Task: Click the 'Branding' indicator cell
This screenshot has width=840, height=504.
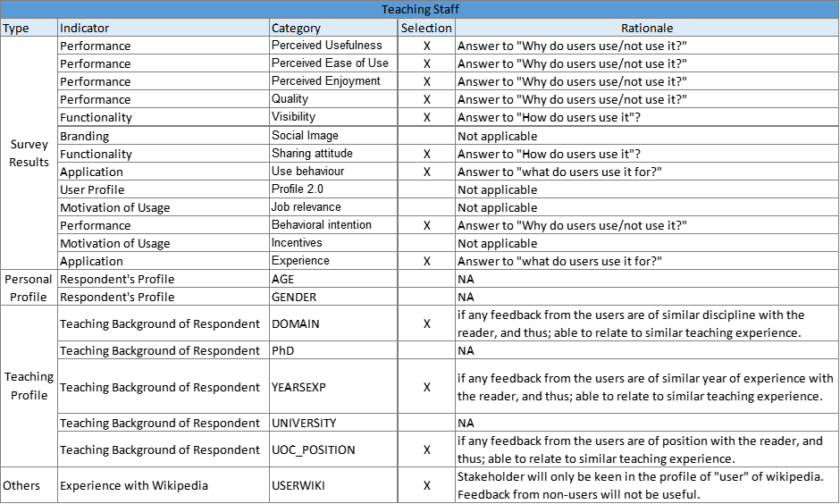Action: pos(164,136)
